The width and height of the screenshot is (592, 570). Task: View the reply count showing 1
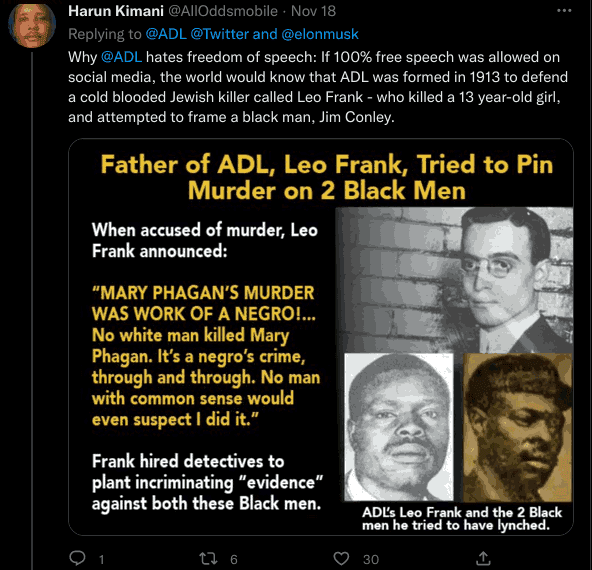(101, 559)
